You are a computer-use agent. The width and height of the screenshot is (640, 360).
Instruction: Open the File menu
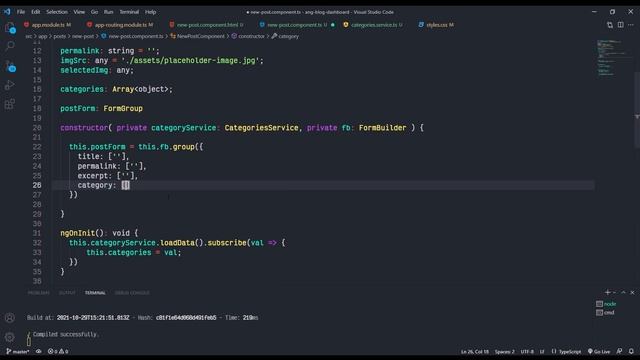(x=21, y=12)
